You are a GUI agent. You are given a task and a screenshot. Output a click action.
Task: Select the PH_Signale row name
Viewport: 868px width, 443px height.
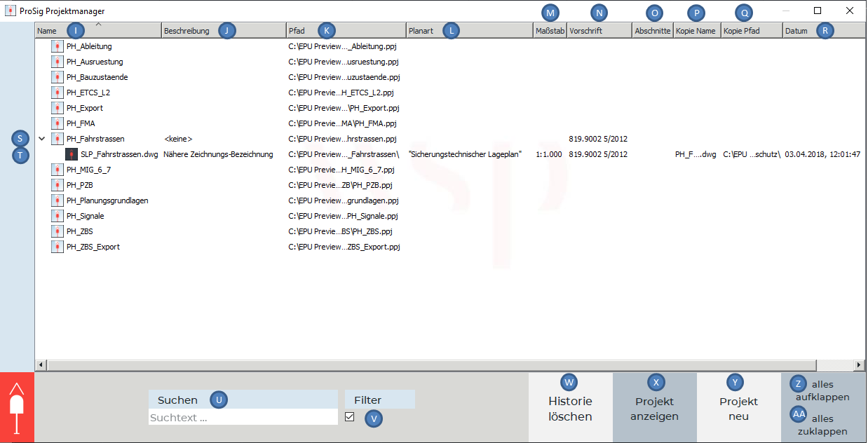86,216
